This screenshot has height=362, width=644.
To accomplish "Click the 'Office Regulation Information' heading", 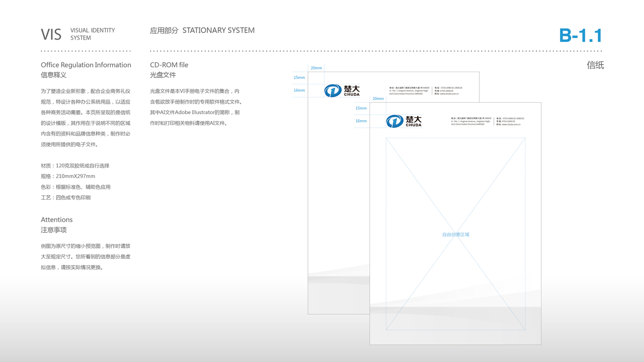I will tap(86, 65).
